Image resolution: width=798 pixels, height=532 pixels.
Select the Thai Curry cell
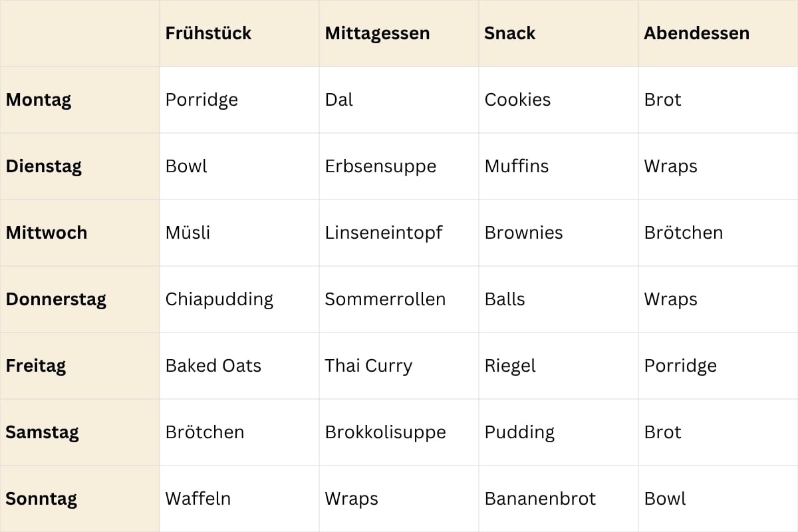[x=368, y=366]
